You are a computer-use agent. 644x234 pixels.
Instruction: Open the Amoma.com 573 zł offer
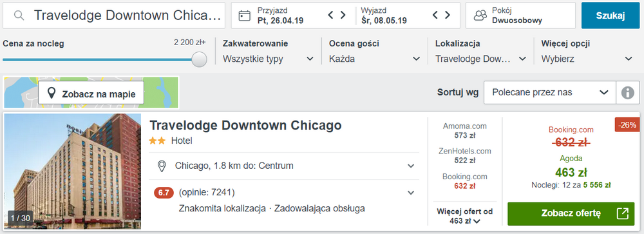click(x=465, y=130)
